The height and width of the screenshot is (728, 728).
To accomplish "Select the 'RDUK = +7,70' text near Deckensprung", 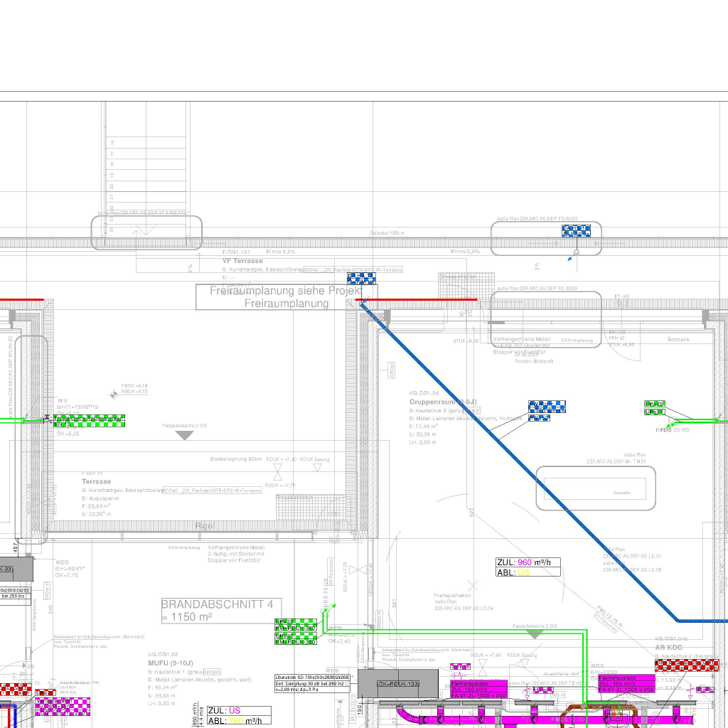I will [x=280, y=485].
